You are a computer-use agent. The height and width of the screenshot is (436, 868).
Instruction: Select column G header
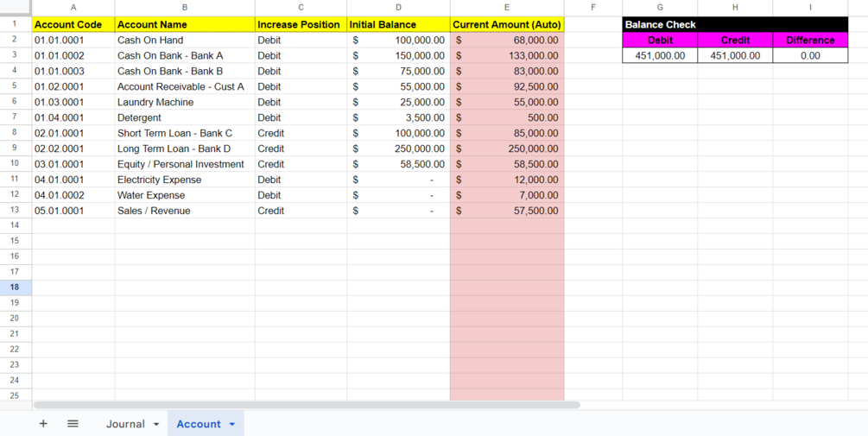click(660, 8)
